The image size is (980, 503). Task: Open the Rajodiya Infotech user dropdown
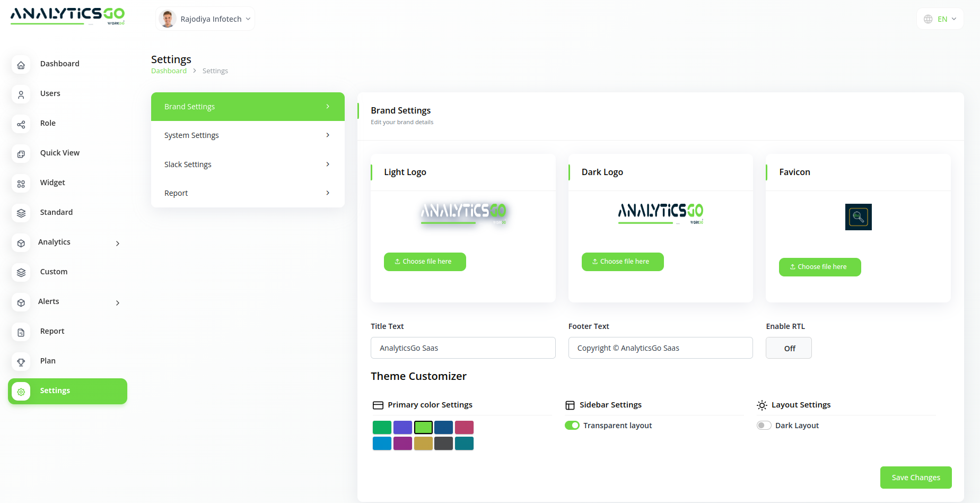205,19
